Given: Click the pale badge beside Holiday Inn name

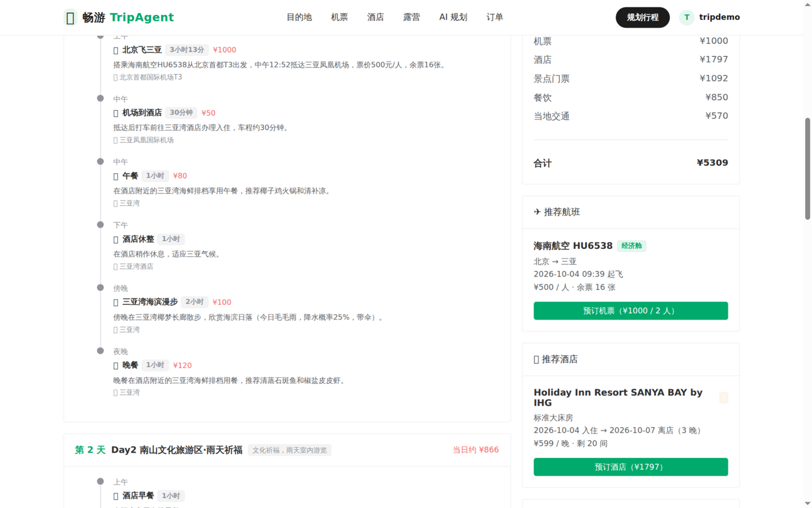Looking at the screenshot, I should tap(723, 398).
